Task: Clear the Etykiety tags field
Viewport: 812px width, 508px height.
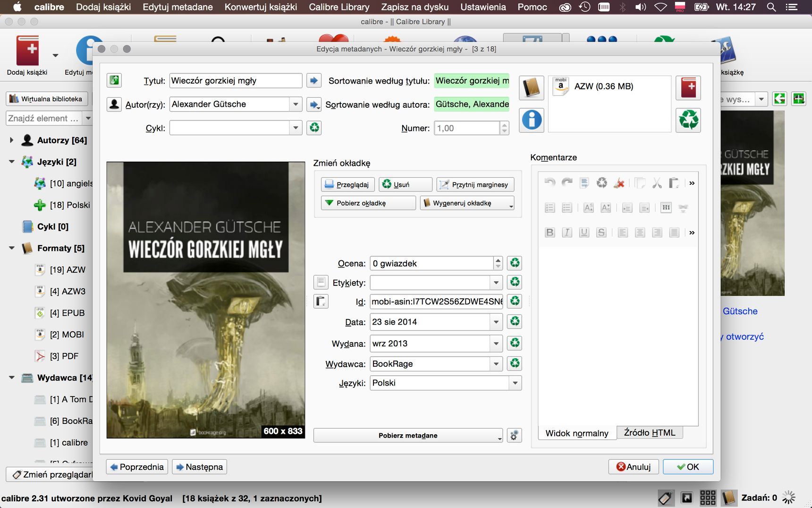Action: pyautogui.click(x=515, y=282)
